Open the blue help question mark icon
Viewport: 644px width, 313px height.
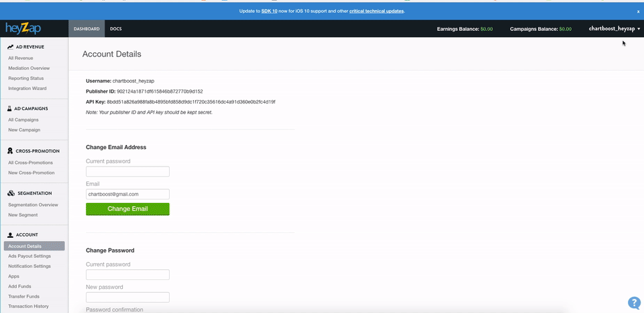(634, 303)
